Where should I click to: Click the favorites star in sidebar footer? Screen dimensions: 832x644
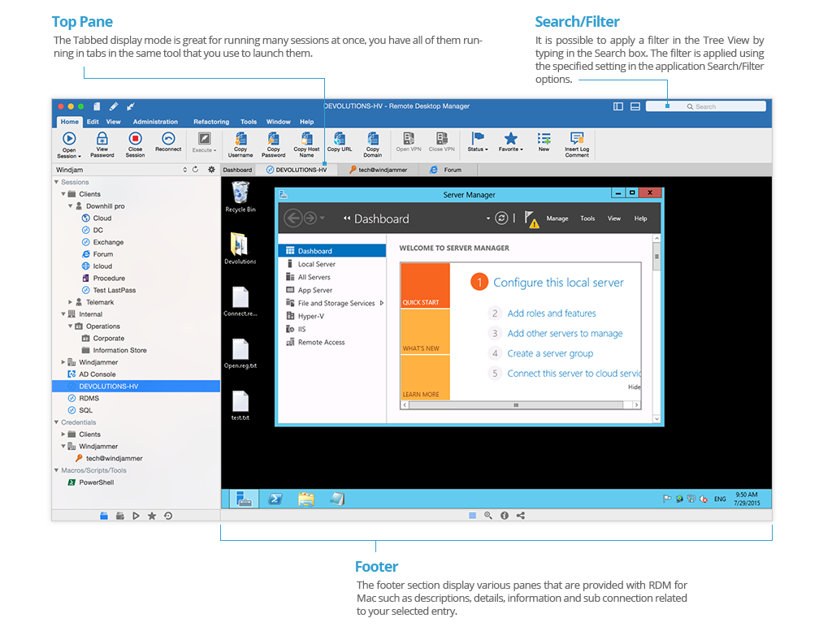coord(152,516)
